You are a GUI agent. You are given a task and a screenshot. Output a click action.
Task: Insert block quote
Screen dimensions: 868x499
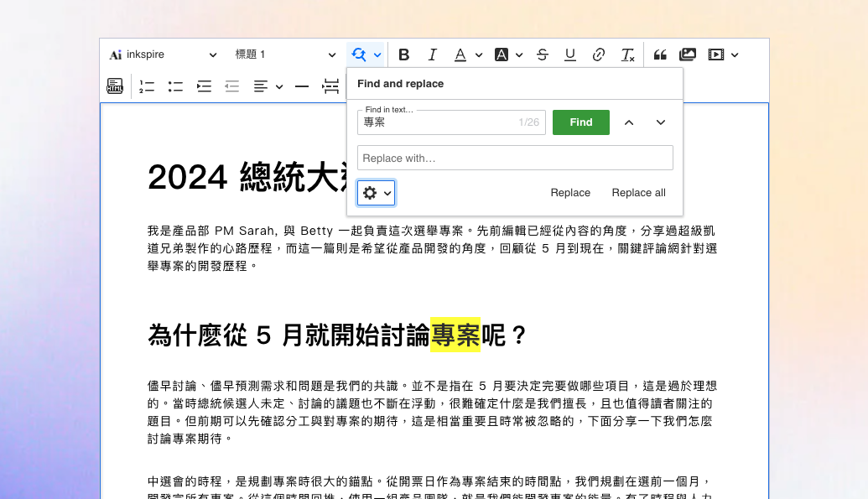coord(660,55)
